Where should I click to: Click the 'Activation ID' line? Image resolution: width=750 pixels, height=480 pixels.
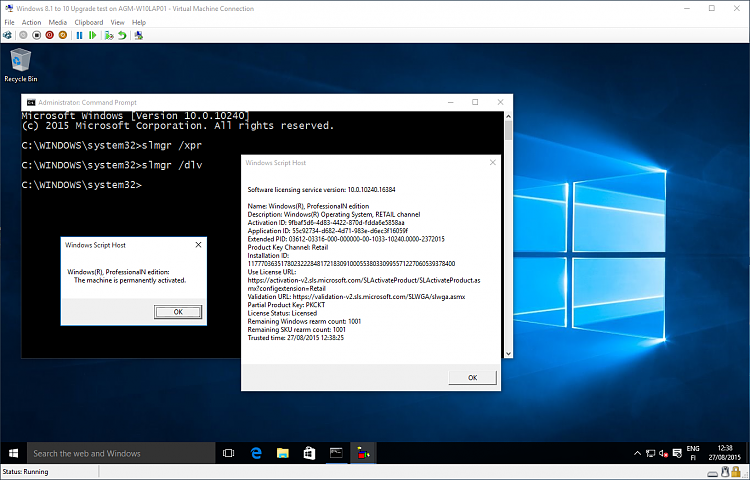[326, 223]
